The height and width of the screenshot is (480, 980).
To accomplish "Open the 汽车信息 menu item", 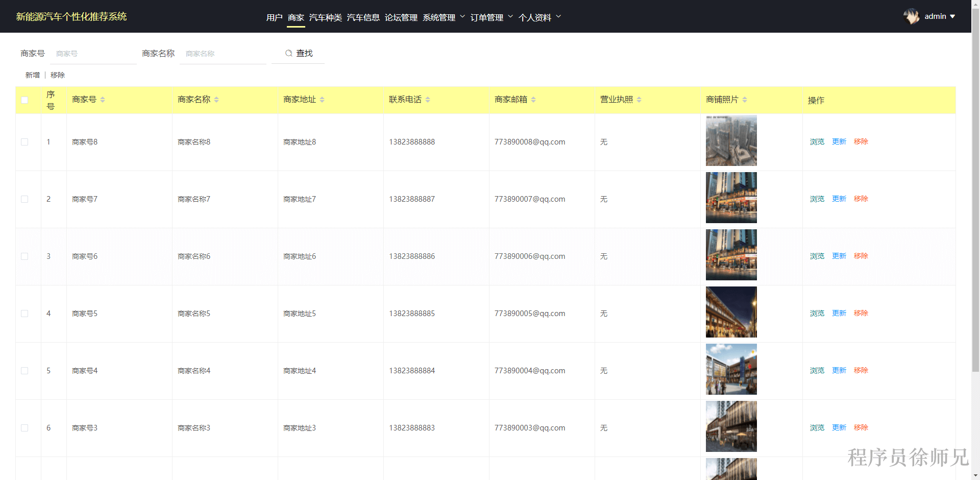I will point(362,17).
